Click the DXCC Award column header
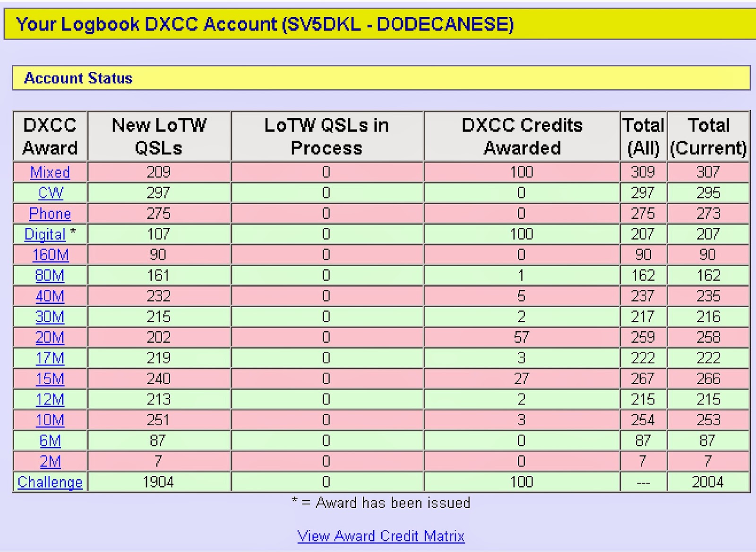Image resolution: width=756 pixels, height=552 pixels. coord(50,137)
